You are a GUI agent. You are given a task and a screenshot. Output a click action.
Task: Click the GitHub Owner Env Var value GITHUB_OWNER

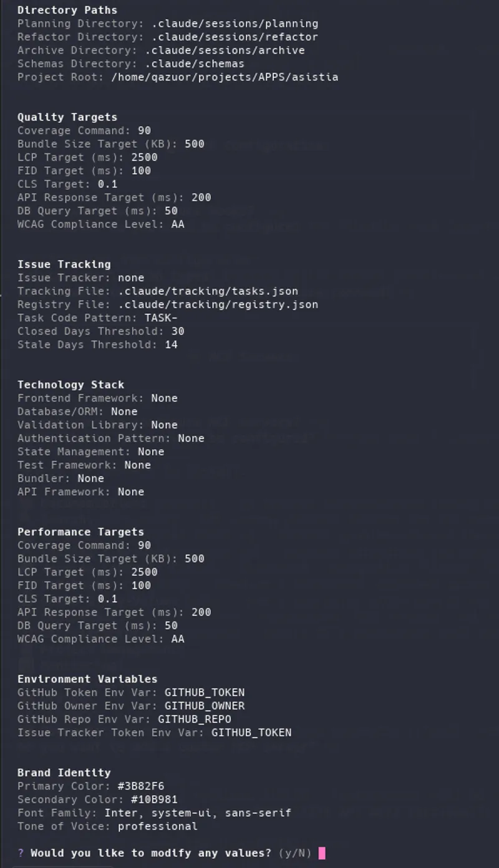[x=205, y=706]
